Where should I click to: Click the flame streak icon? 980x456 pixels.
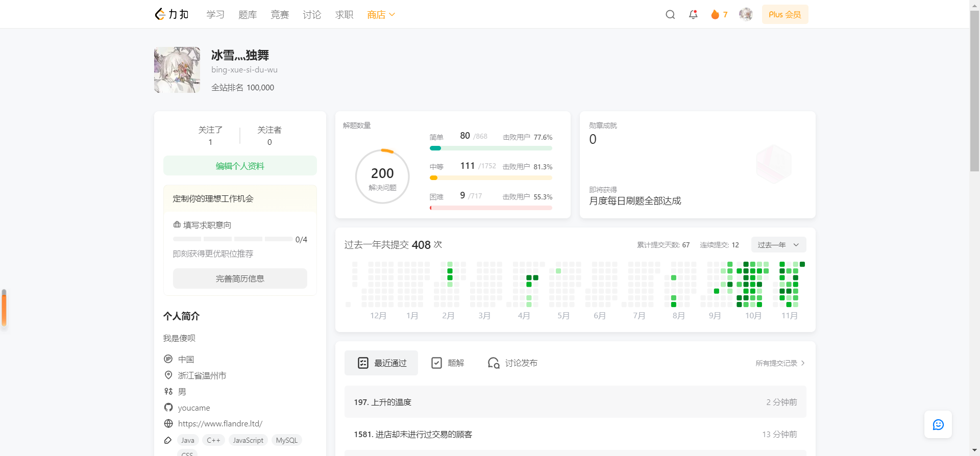715,15
